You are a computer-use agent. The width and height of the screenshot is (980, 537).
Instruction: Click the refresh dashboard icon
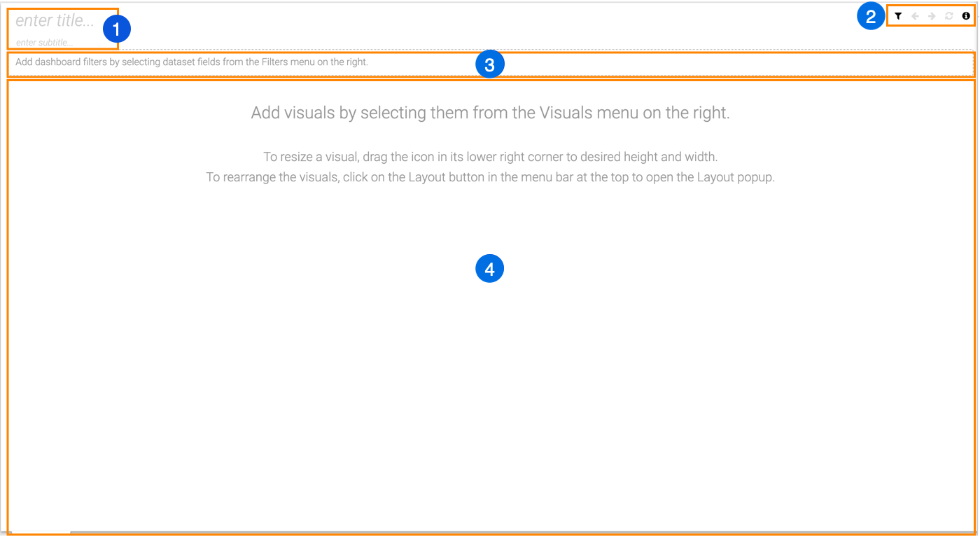click(949, 15)
